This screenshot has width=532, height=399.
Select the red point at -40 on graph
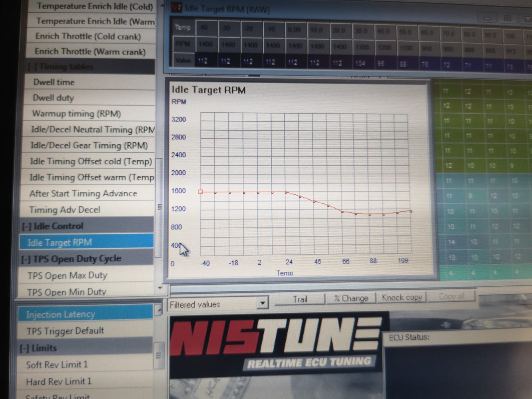click(x=200, y=192)
